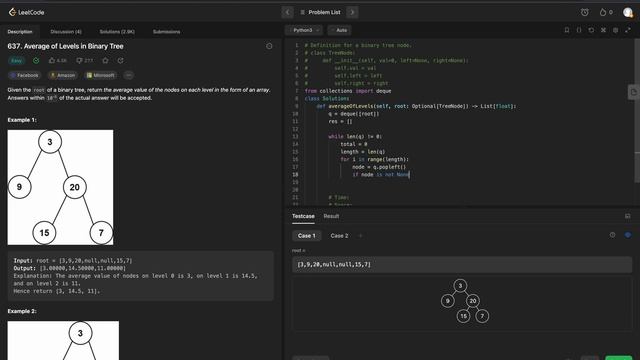Click the 'node = q.popleft()' code line
Image resolution: width=640 pixels, height=360 pixels.
tap(379, 167)
